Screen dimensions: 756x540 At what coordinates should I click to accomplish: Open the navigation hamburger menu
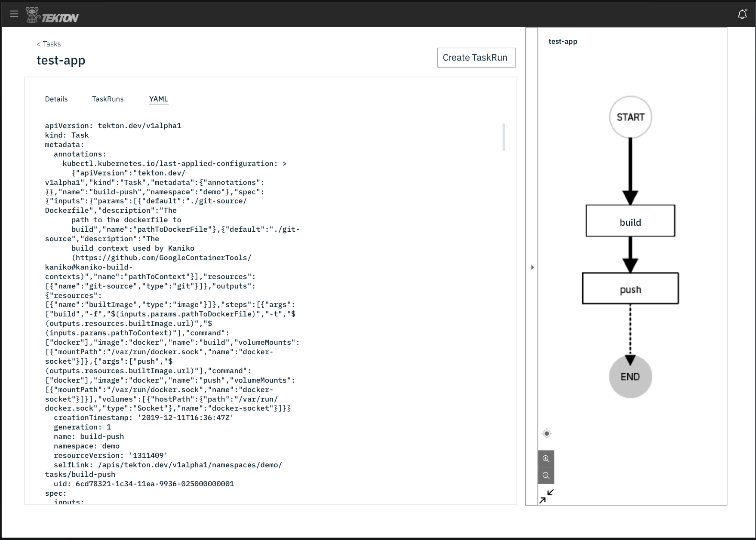pyautogui.click(x=14, y=14)
